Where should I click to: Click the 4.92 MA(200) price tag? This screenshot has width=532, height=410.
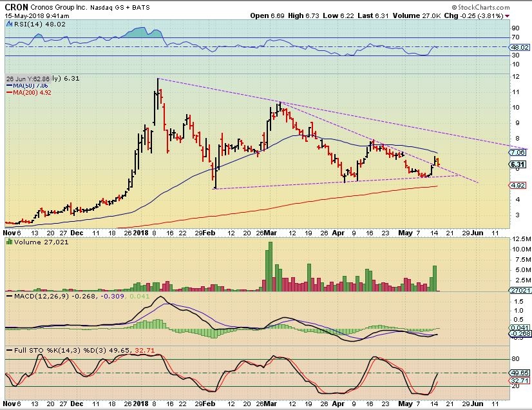[518, 186]
